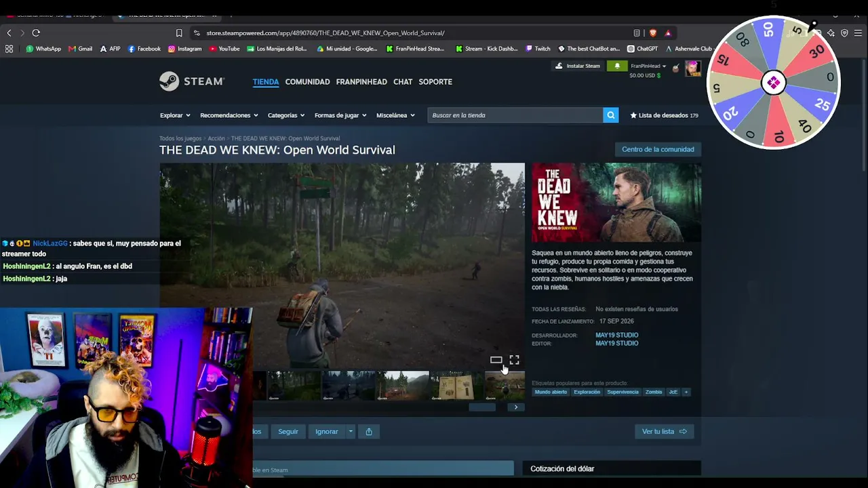The height and width of the screenshot is (488, 868).
Task: Select the JcE tag
Action: point(673,392)
